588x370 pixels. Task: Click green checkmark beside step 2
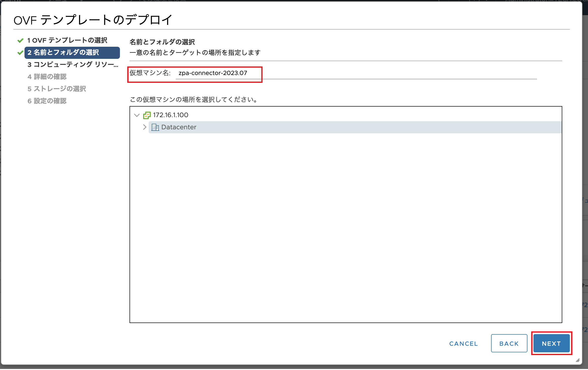(20, 53)
